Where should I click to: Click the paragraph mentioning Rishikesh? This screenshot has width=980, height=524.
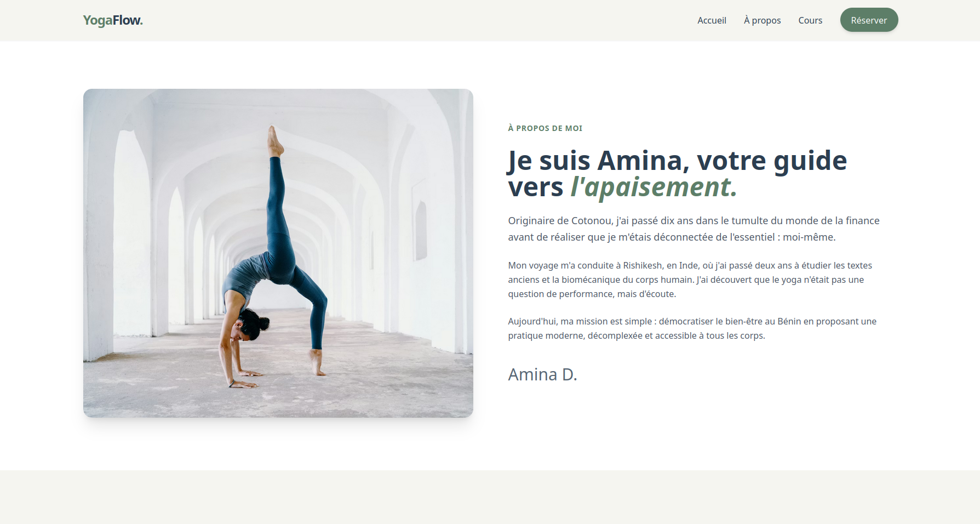690,280
